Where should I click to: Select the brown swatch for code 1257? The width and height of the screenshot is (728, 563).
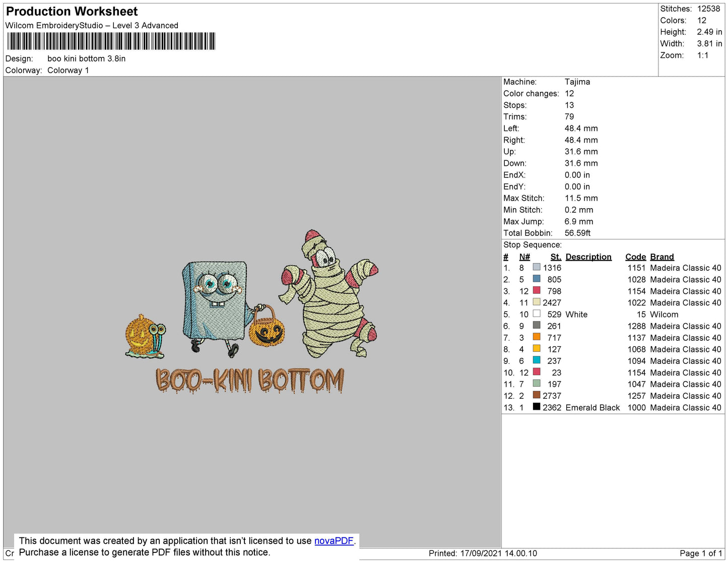(537, 395)
